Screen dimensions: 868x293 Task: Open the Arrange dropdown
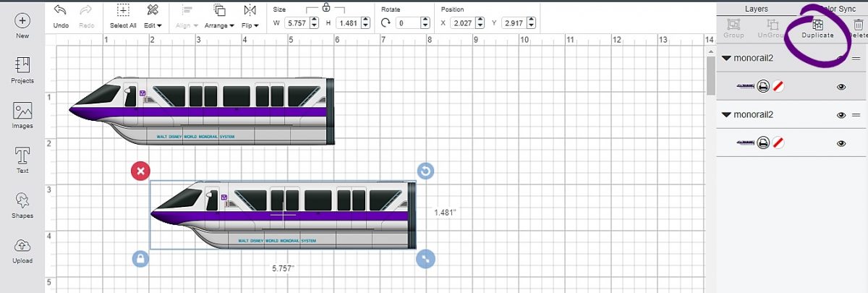click(219, 25)
